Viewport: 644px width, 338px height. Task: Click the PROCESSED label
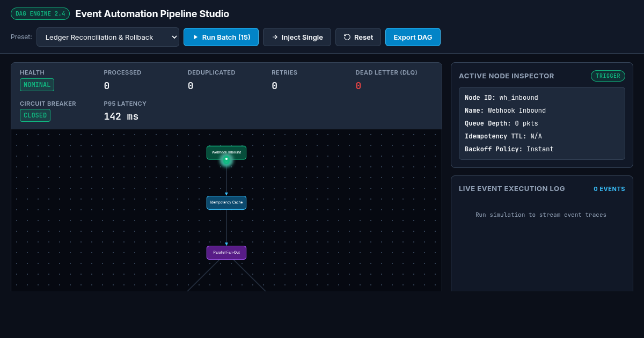click(x=122, y=72)
